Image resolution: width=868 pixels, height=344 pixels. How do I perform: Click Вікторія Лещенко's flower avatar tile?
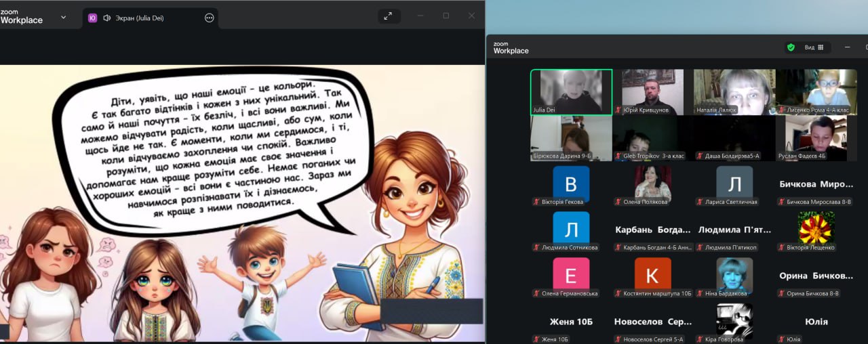coord(816,229)
